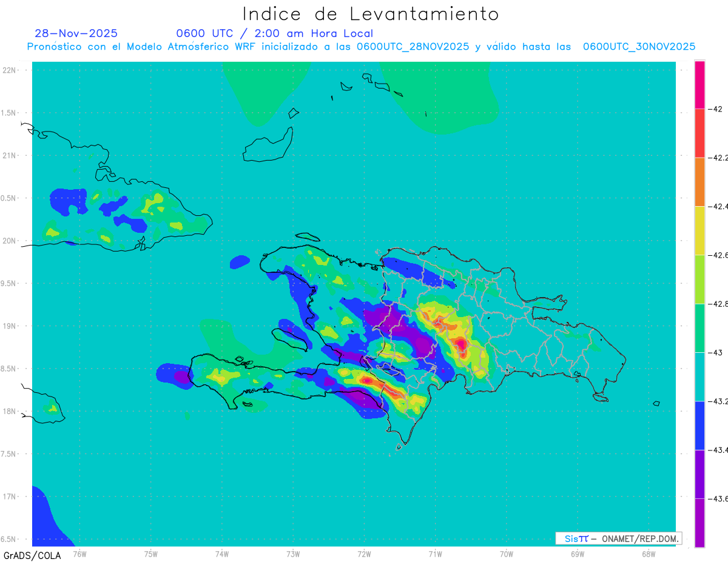Click the '75W' longitude label

click(x=150, y=553)
